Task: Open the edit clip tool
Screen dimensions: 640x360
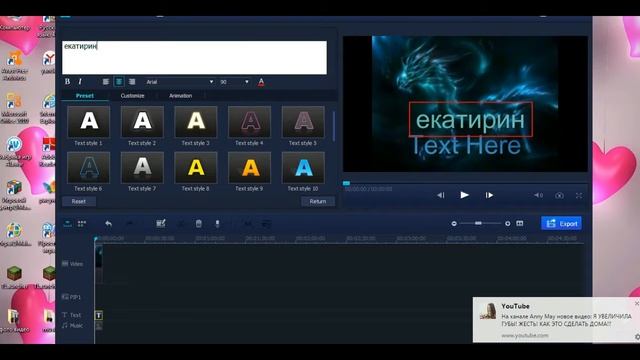Action: [x=161, y=224]
